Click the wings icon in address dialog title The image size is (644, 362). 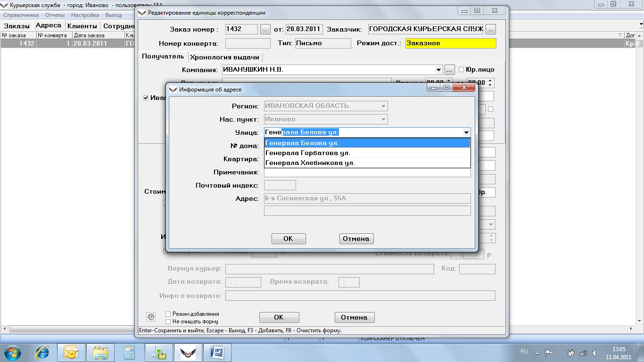click(x=173, y=90)
